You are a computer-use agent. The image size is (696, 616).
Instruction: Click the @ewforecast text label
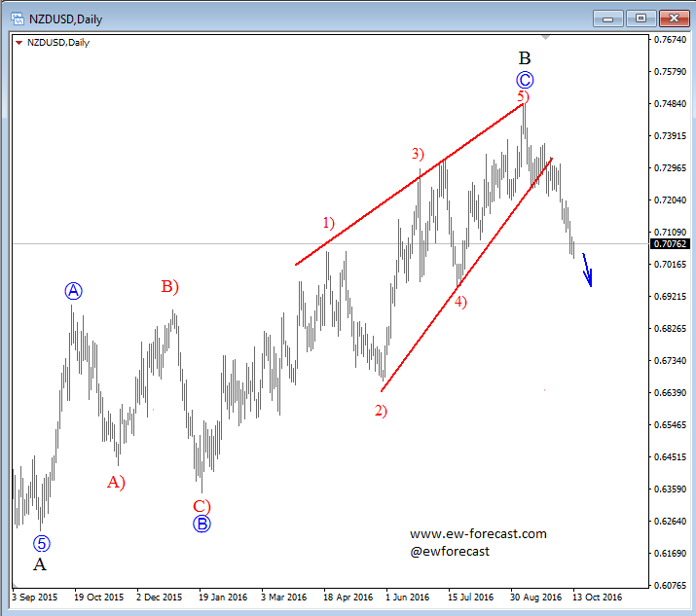pyautogui.click(x=450, y=552)
